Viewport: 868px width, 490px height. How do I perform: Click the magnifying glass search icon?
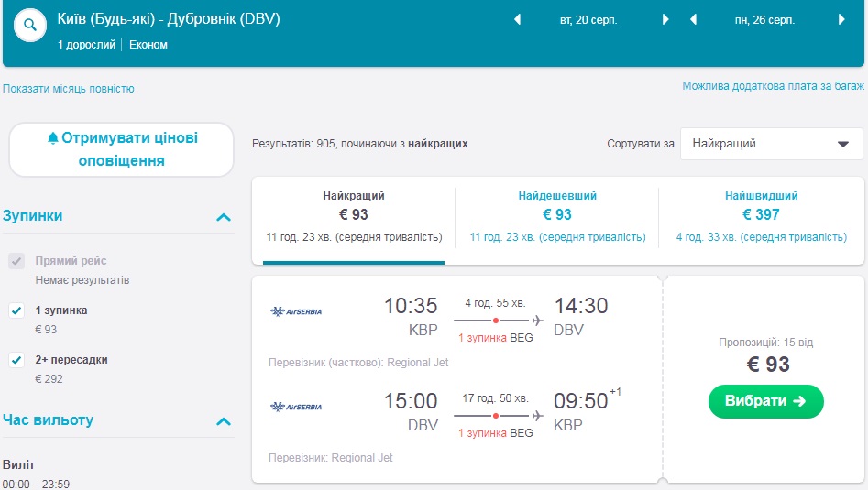coord(30,25)
